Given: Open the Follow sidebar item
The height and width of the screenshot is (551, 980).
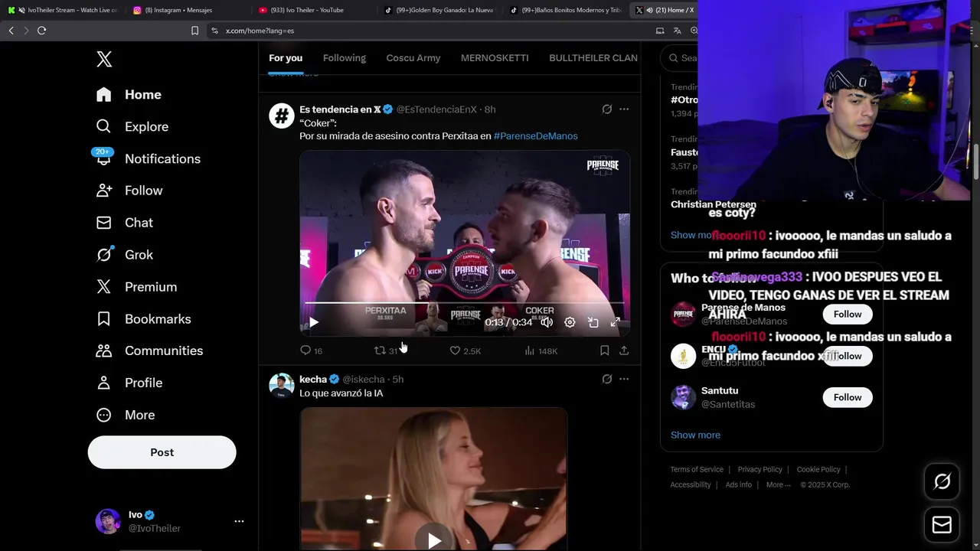Looking at the screenshot, I should pyautogui.click(x=129, y=191).
